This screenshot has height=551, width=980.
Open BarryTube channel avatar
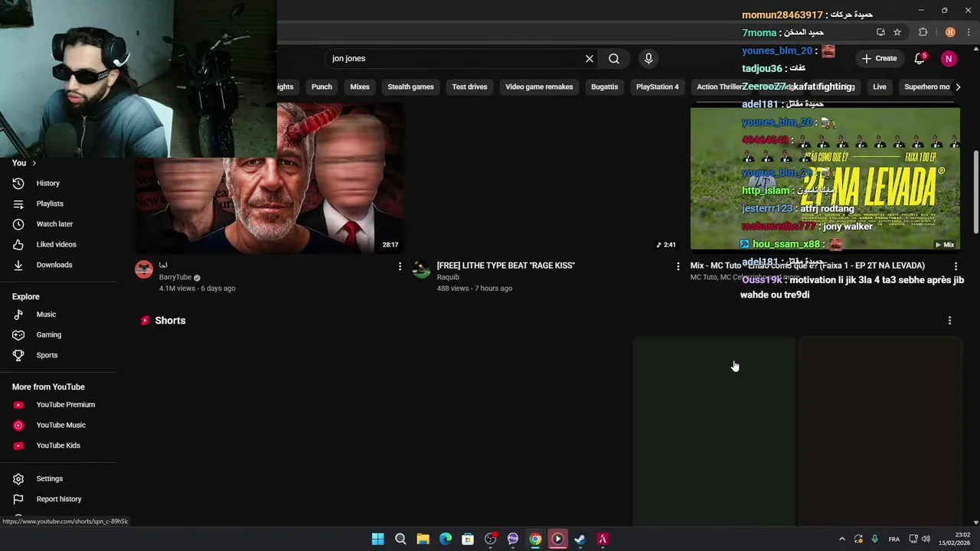[144, 269]
